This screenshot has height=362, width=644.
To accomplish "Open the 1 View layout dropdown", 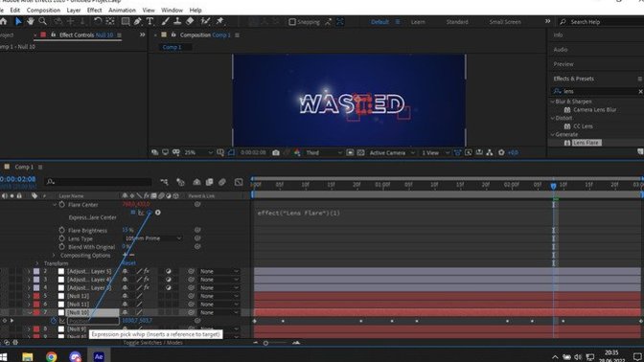I will [435, 152].
